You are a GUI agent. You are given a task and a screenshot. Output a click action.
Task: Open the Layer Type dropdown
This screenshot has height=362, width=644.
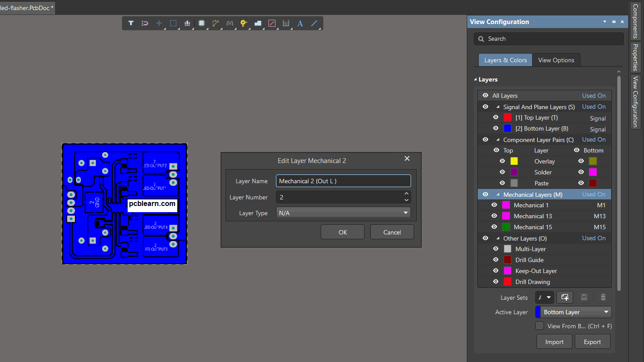coord(405,213)
